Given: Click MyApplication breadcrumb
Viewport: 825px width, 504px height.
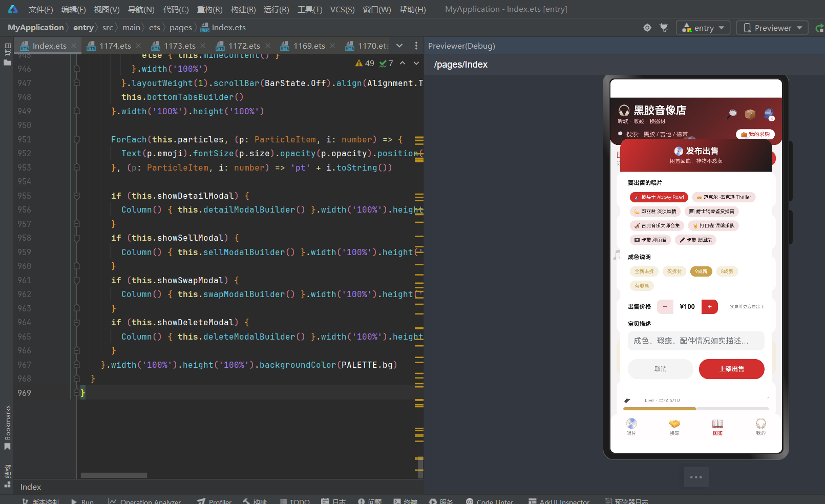Looking at the screenshot, I should click(36, 28).
